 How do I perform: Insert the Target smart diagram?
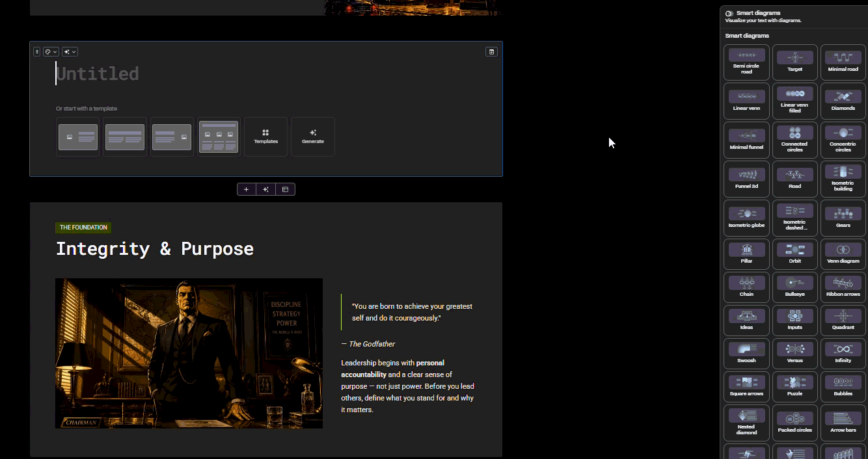pyautogui.click(x=794, y=62)
